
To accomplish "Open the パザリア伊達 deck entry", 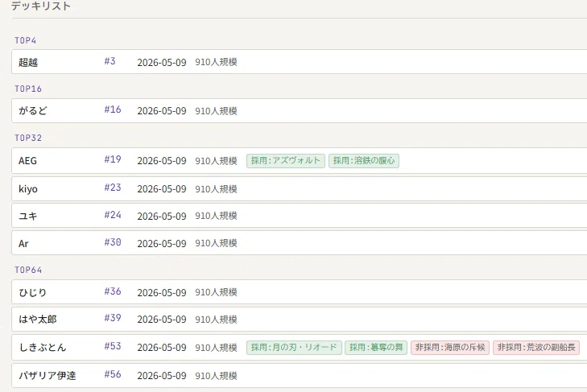I will pos(300,375).
